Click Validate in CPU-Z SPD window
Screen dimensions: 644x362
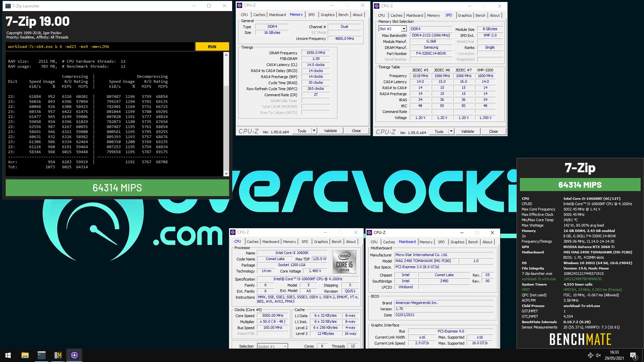click(468, 131)
